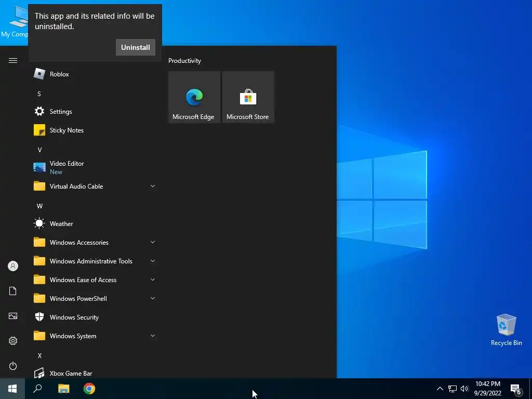The image size is (532, 399).
Task: Open the Microsoft Store tile
Action: click(248, 97)
